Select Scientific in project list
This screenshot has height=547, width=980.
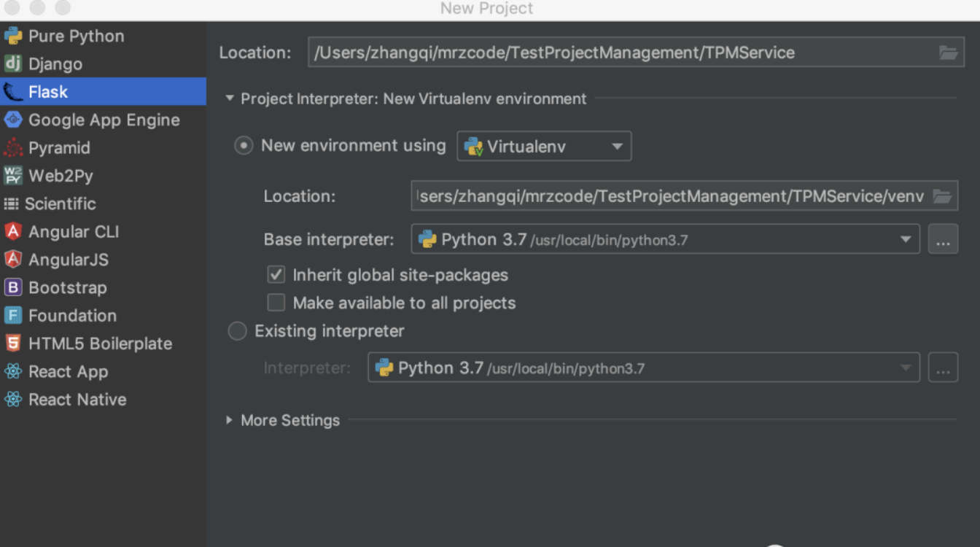[103, 203]
